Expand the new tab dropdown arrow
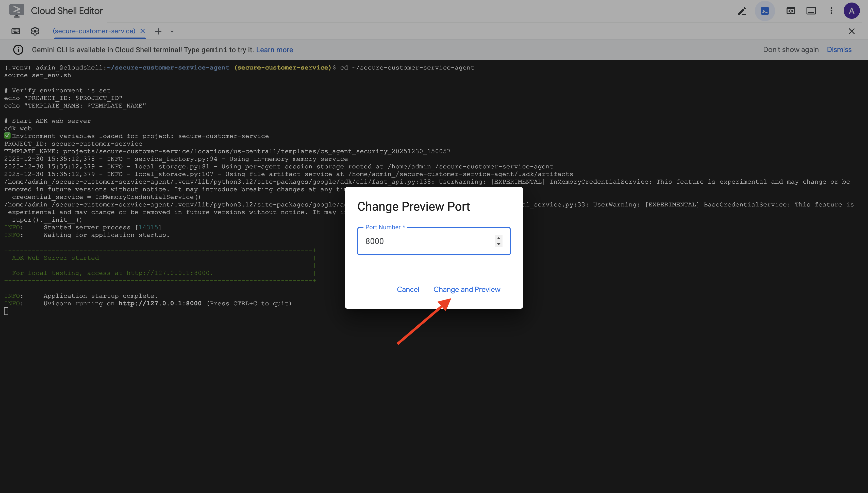Viewport: 868px width, 493px height. point(172,31)
